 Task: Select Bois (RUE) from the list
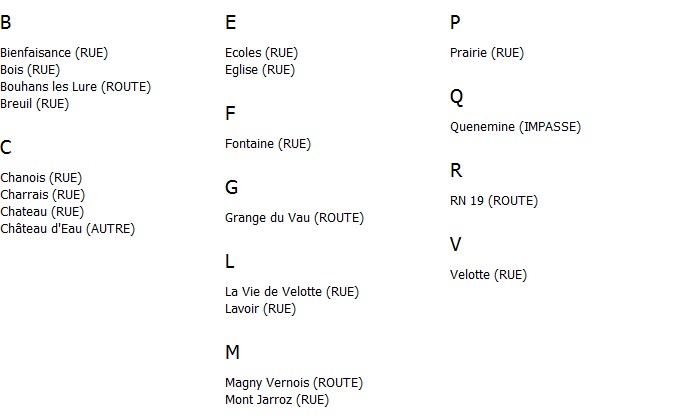(x=30, y=70)
